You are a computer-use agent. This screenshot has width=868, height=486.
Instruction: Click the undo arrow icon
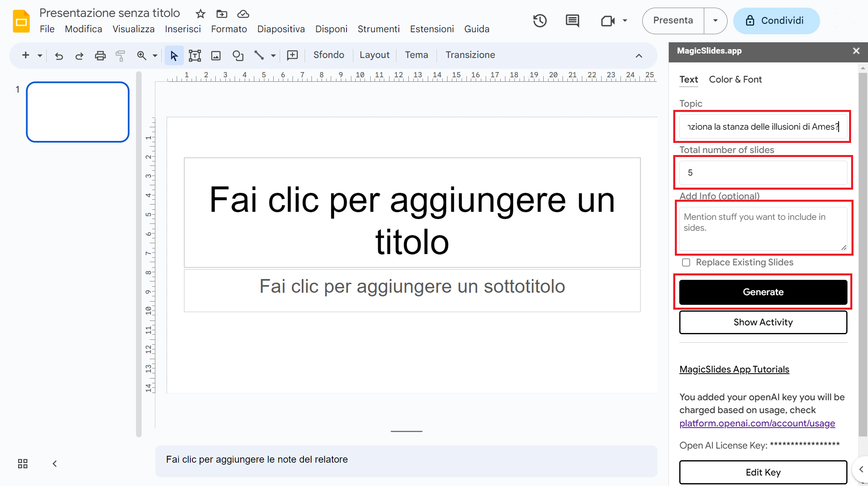pos(59,56)
